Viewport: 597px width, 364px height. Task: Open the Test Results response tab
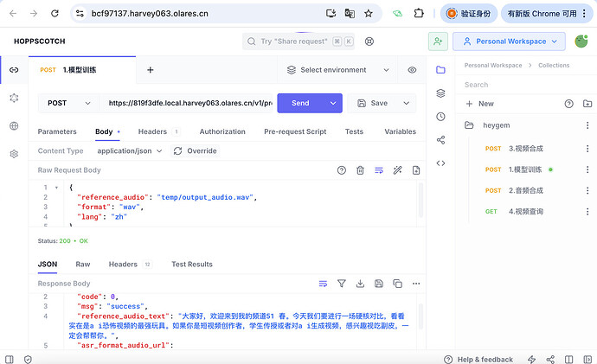pos(192,265)
